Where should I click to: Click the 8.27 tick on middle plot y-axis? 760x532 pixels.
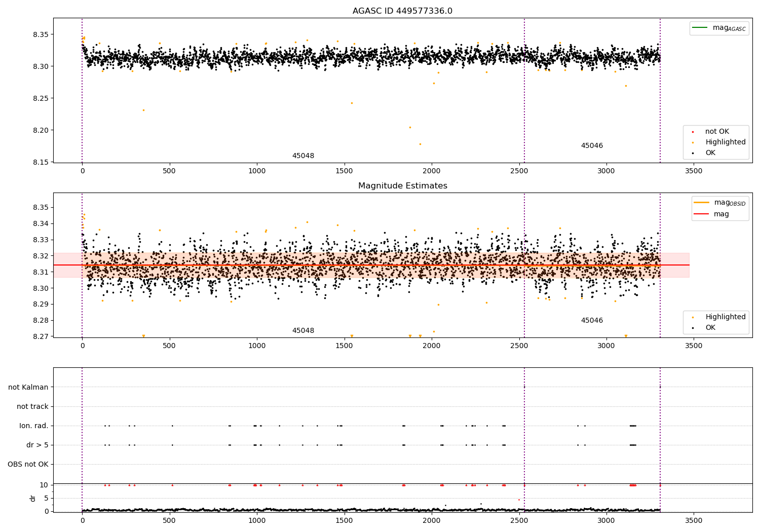tap(42, 337)
